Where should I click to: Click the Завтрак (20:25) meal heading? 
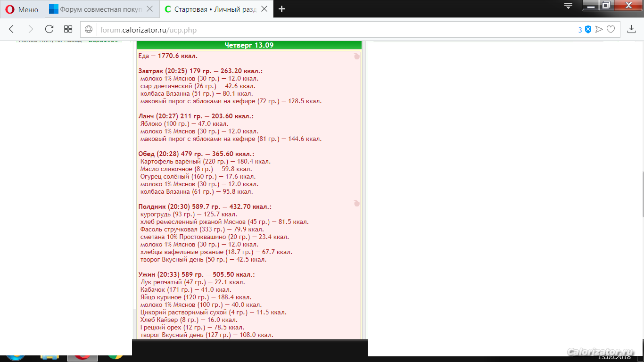click(x=200, y=71)
